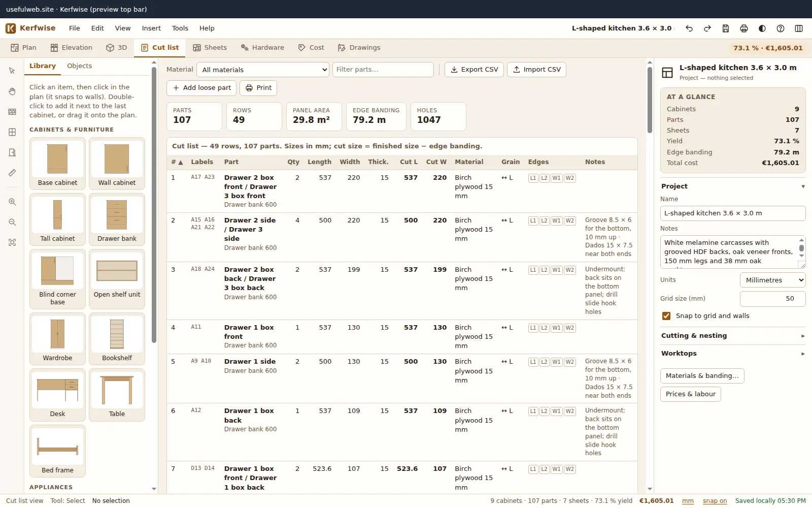The height and width of the screenshot is (508, 812).
Task: Toggle L1 edge on row 1
Action: [533, 178]
